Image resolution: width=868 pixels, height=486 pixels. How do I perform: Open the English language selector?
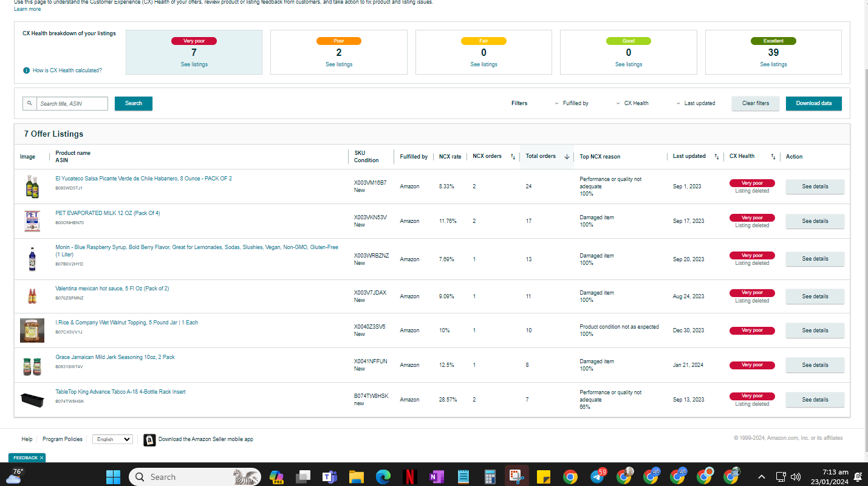point(112,439)
